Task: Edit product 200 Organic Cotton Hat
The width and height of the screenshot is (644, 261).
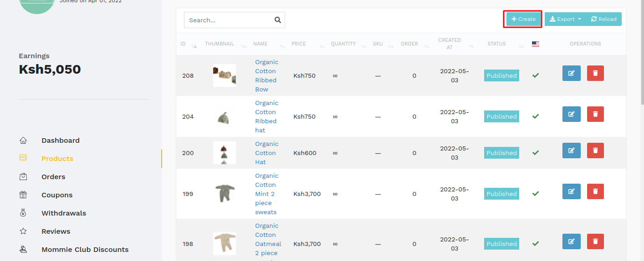Action: [572, 151]
